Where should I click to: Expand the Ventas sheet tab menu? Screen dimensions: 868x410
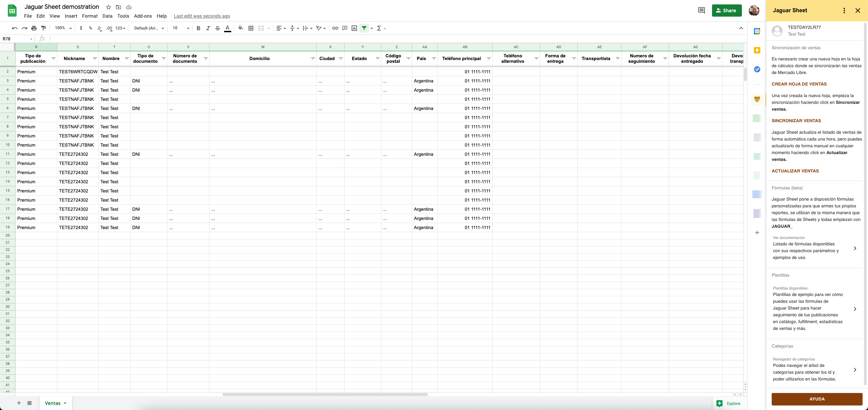tap(66, 403)
